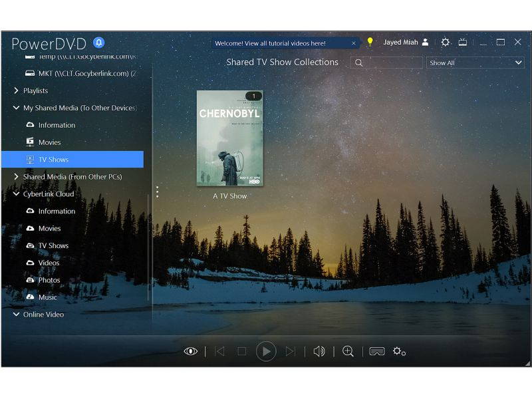Screen dimensions: 532x399
Task: Open playback settings gear in control bar
Action: click(x=398, y=352)
